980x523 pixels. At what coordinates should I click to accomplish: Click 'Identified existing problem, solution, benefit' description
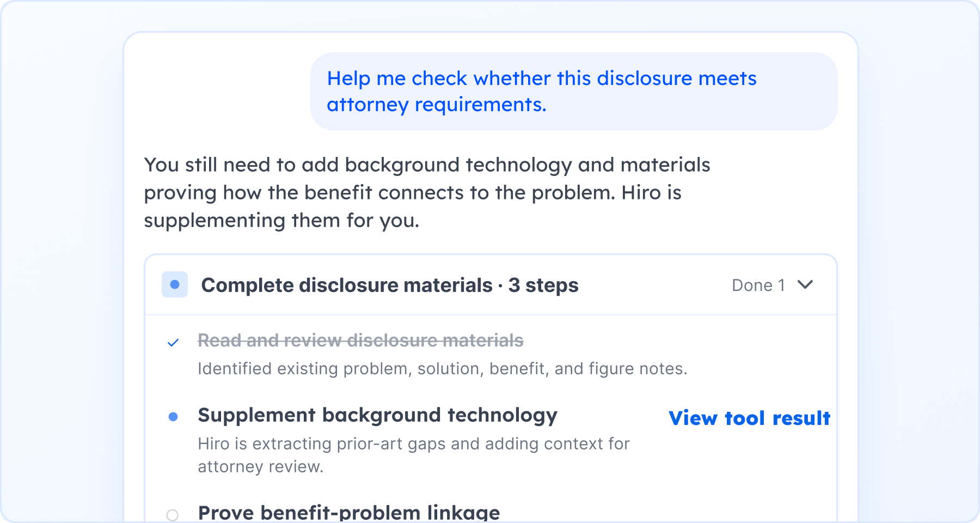443,369
